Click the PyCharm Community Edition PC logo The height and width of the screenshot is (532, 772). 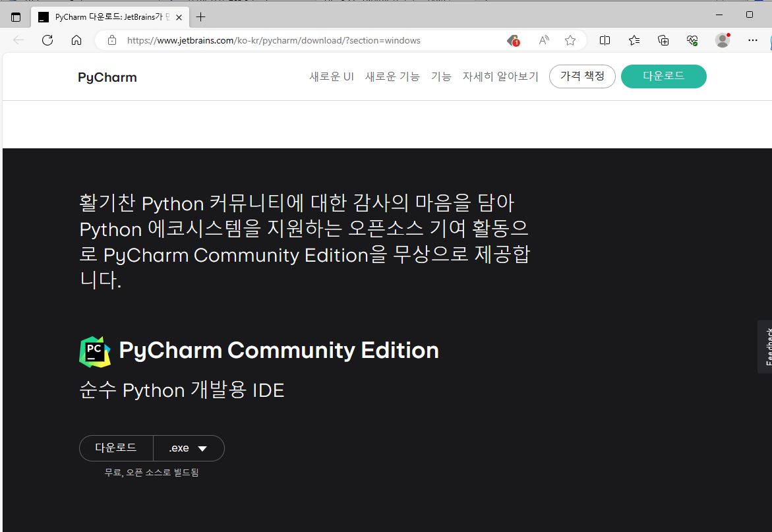coord(94,352)
